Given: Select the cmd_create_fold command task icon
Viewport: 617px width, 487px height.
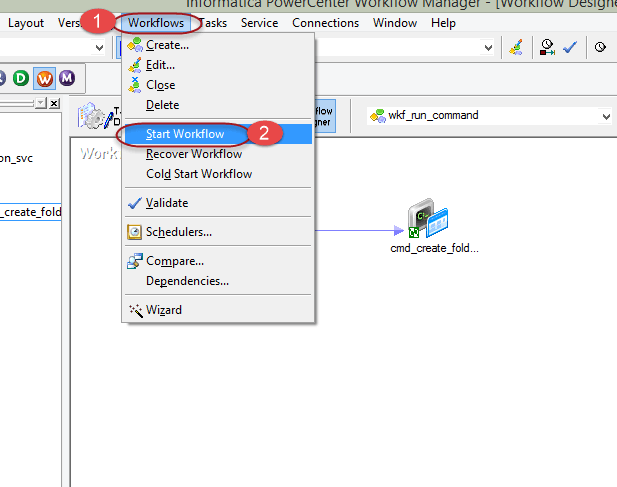Looking at the screenshot, I should pos(427,218).
